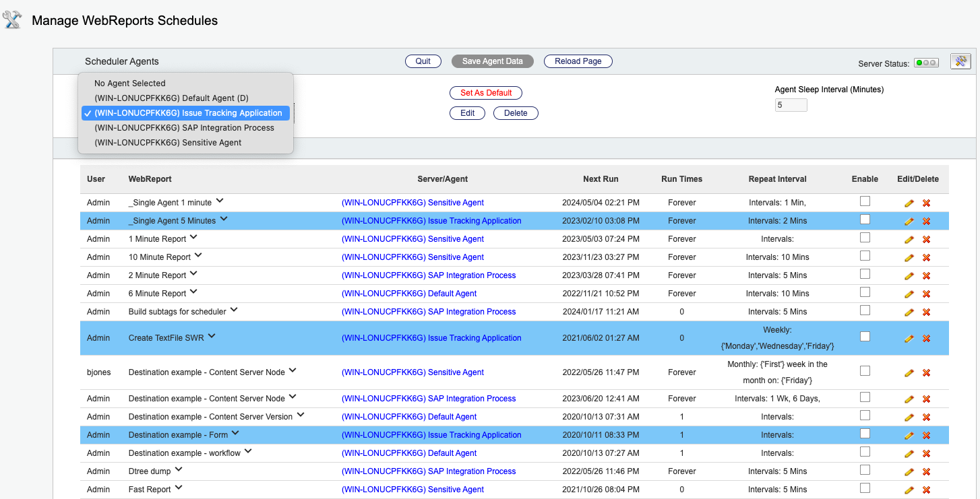Click the Agent Sleep Interval input field
The height and width of the screenshot is (499, 980).
point(791,105)
